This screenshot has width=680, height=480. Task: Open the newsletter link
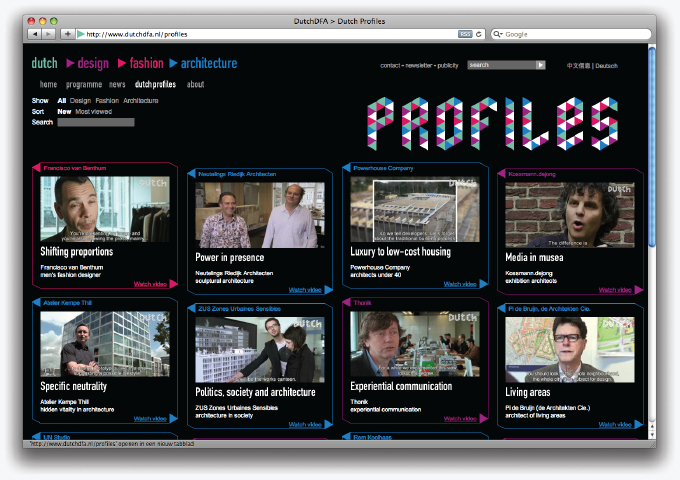tap(418, 65)
